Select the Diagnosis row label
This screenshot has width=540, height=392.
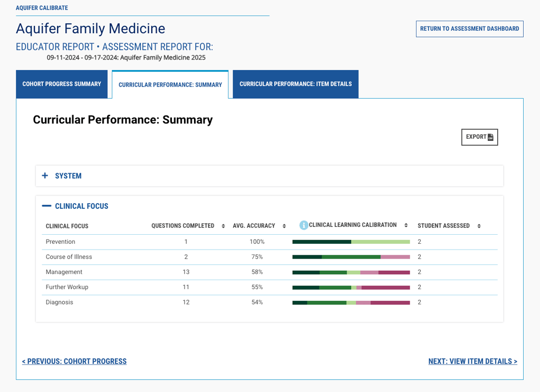(60, 302)
